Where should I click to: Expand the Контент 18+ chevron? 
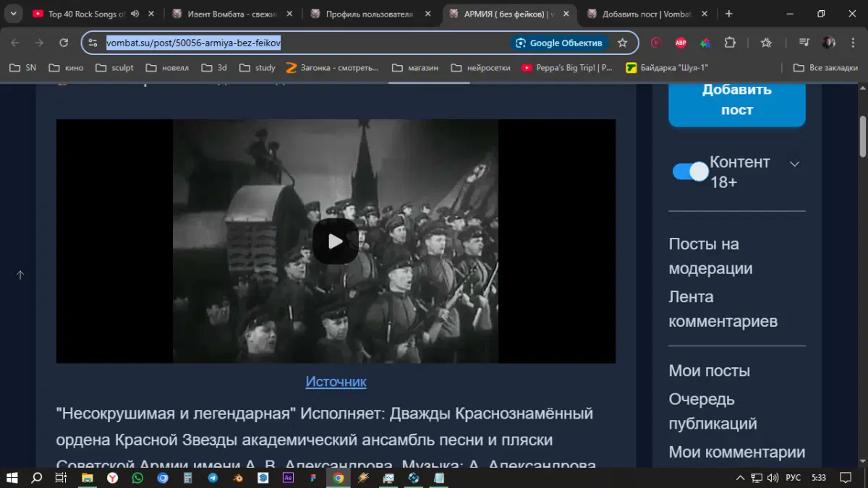point(794,164)
